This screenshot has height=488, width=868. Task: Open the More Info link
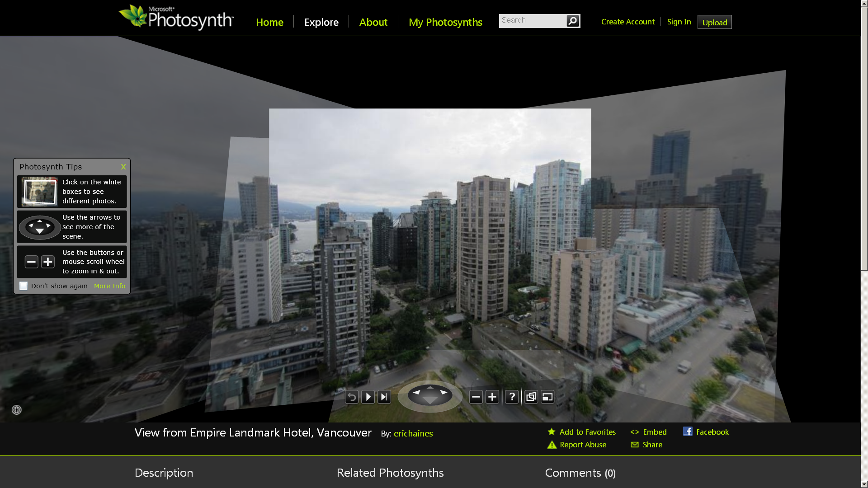pos(109,286)
